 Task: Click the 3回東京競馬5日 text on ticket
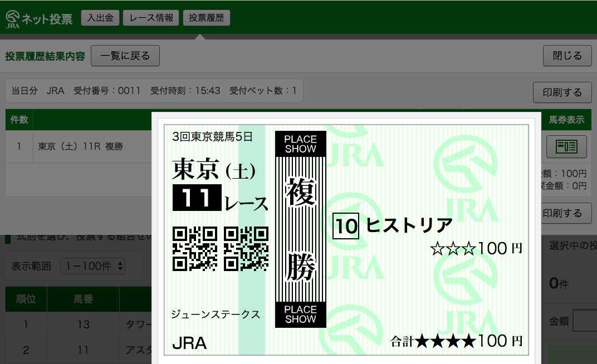[x=212, y=136]
